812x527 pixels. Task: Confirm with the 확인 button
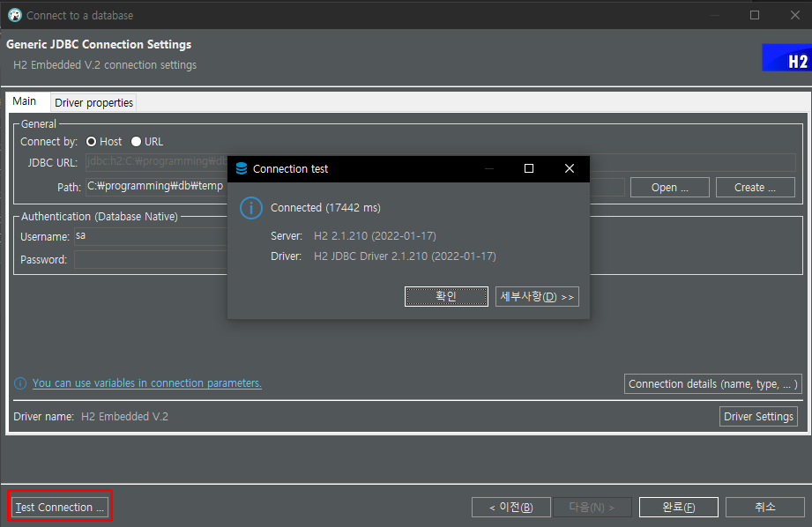446,297
